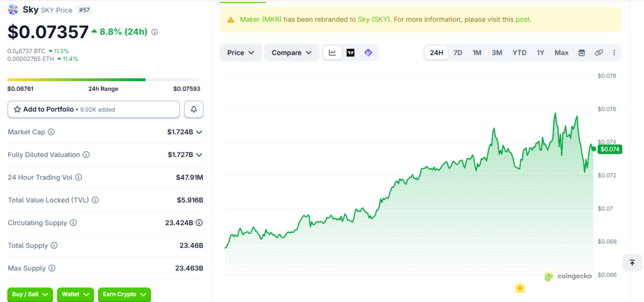The width and height of the screenshot is (644, 302).
Task: Open the Price dropdown
Action: pyautogui.click(x=241, y=53)
